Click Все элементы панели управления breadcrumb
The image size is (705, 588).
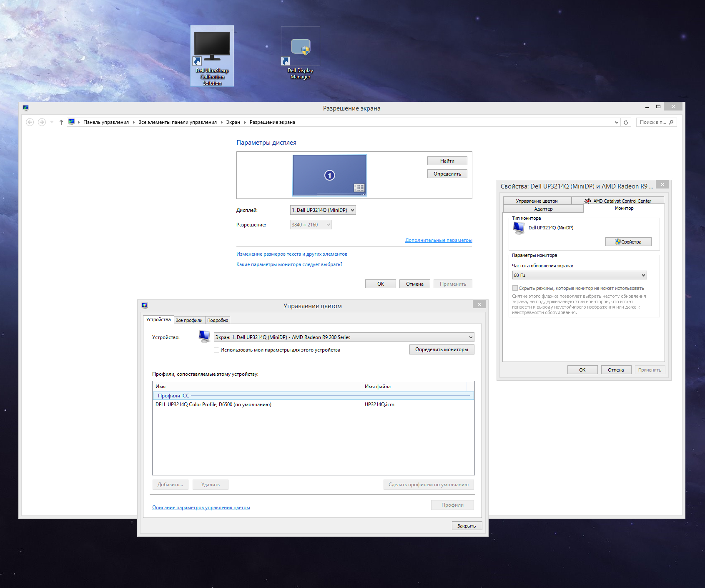pyautogui.click(x=178, y=122)
